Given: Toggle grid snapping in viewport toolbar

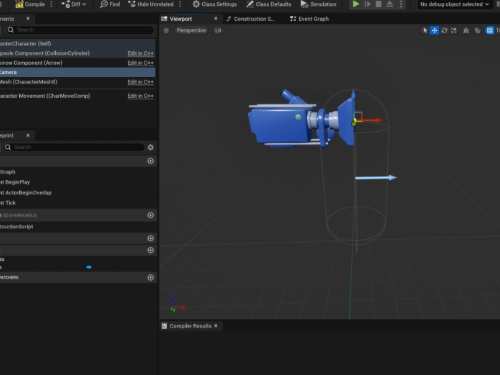Looking at the screenshot, I should click(x=490, y=31).
